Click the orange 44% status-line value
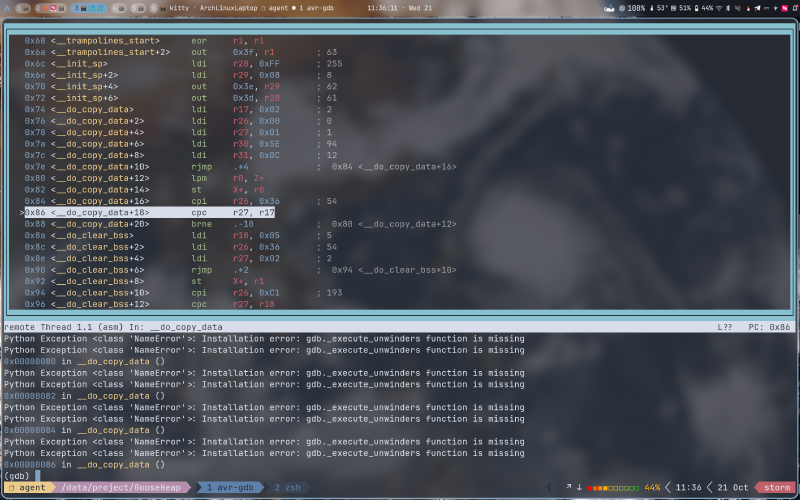This screenshot has height=500, width=800. 652,487
